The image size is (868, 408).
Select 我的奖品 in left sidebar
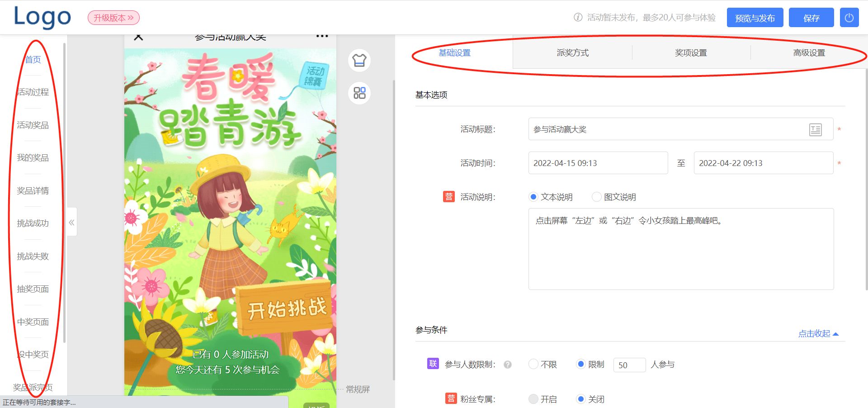click(33, 157)
